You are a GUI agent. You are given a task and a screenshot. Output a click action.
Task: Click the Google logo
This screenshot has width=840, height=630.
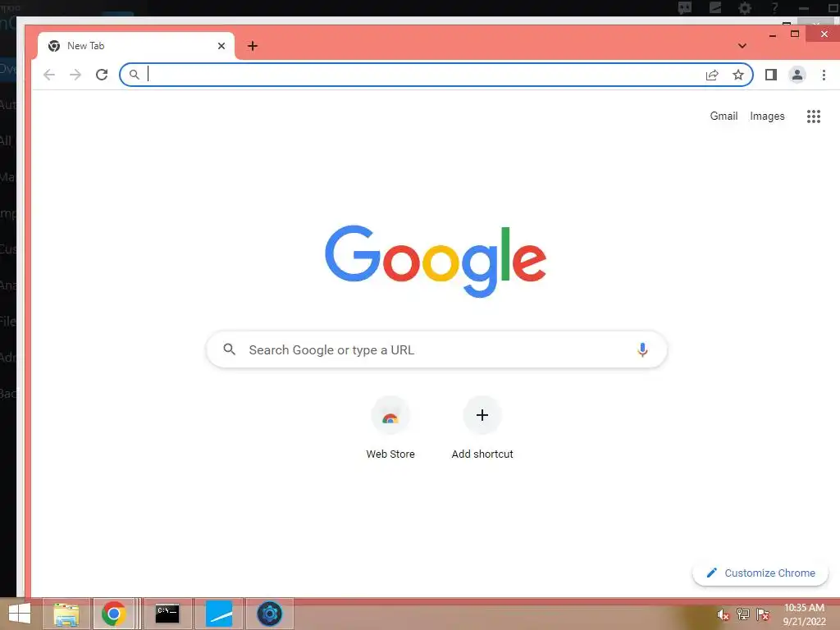pos(436,261)
